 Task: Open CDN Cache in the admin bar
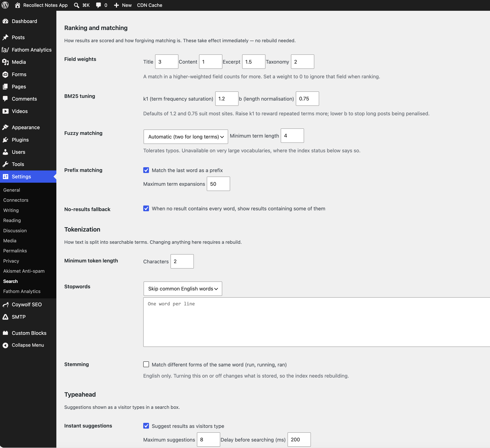(150, 5)
